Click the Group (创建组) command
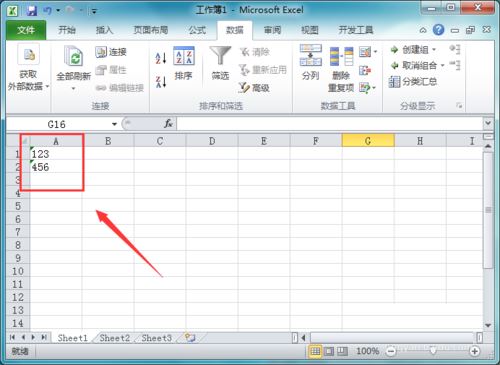 409,50
